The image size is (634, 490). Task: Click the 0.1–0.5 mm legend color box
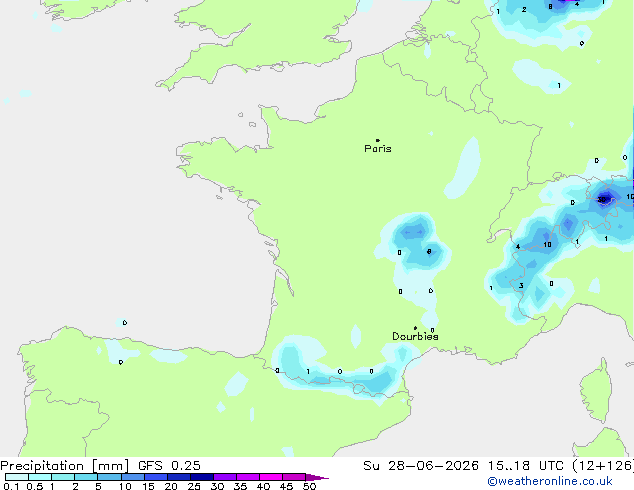[17, 477]
